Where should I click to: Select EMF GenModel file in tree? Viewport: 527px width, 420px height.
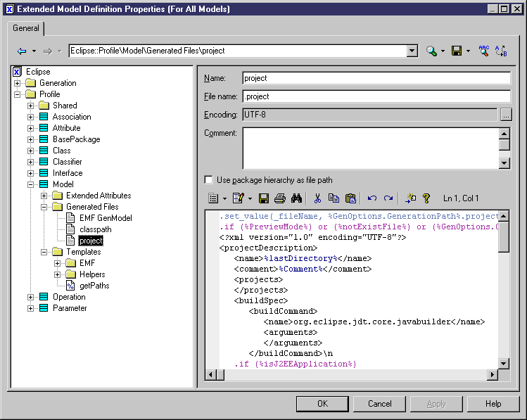click(x=106, y=218)
